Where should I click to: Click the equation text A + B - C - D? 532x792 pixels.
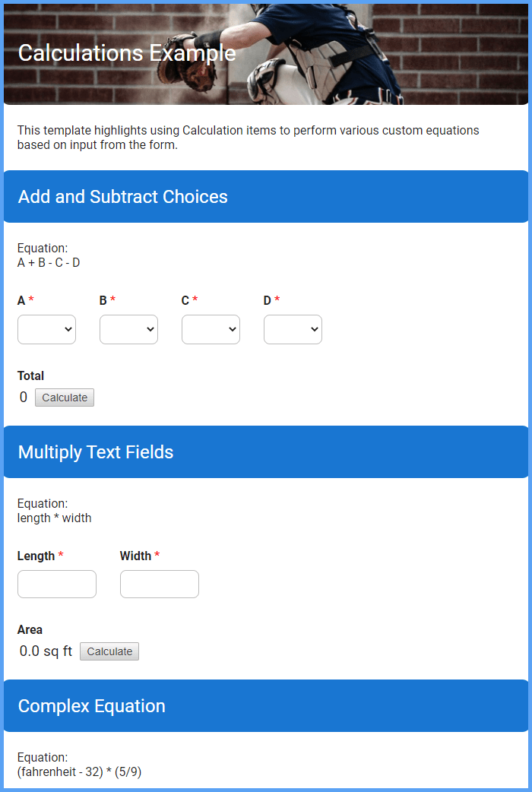pos(50,262)
